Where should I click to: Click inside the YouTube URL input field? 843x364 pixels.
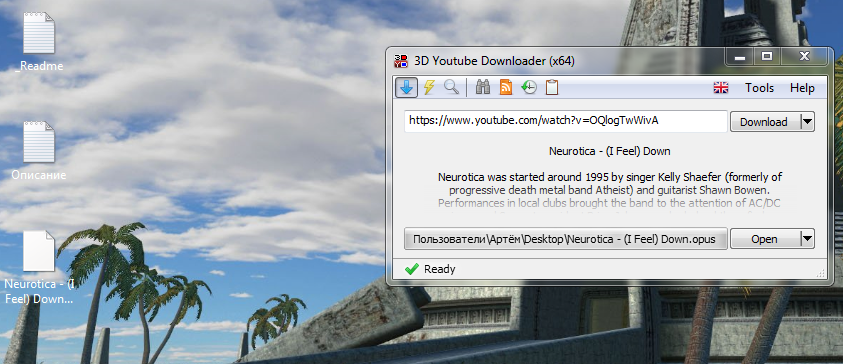pyautogui.click(x=566, y=121)
